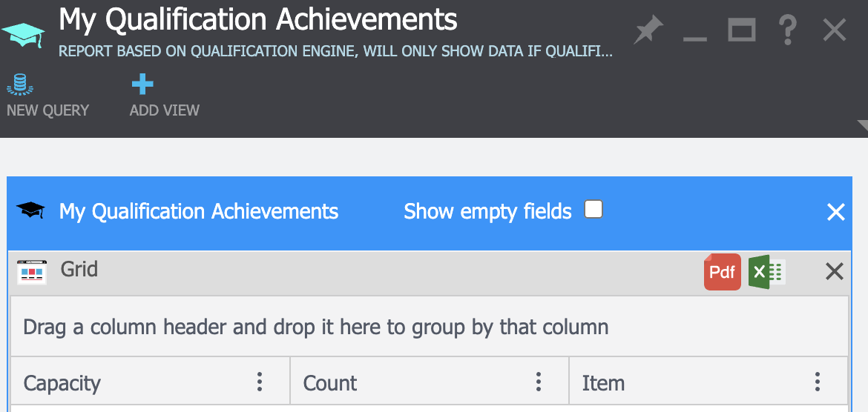Open Count column options menu

coord(539,382)
